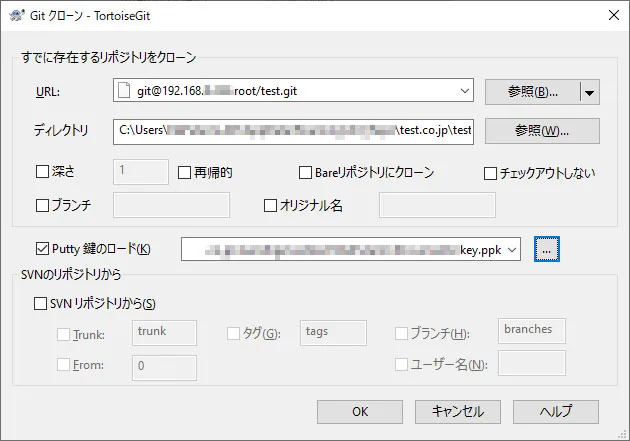Open help with ヘルプ button
Image resolution: width=630 pixels, height=441 pixels.
pos(556,412)
